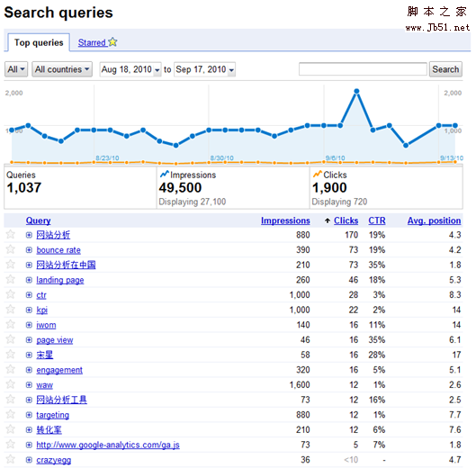
Task: Click the Search button
Action: (445, 69)
